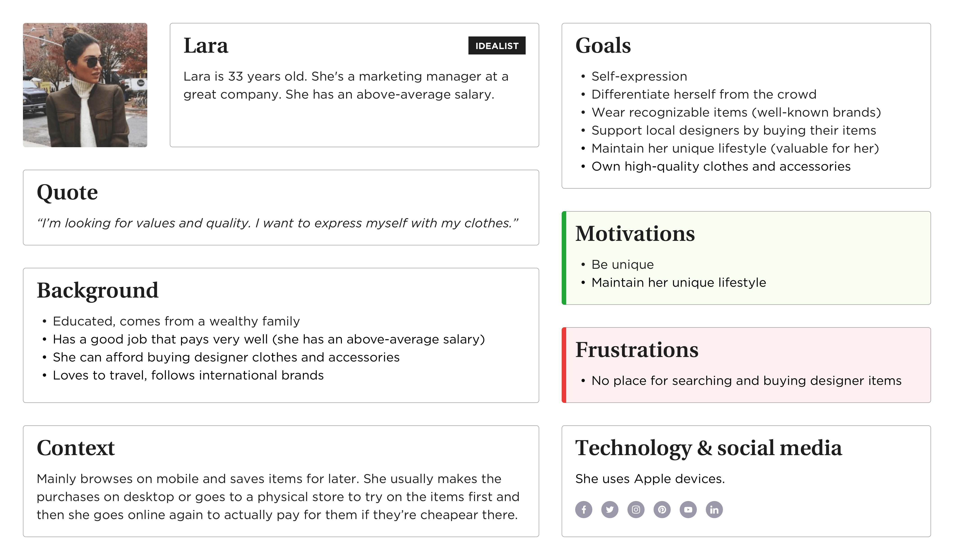
Task: Select the Background section heading
Action: 98,291
